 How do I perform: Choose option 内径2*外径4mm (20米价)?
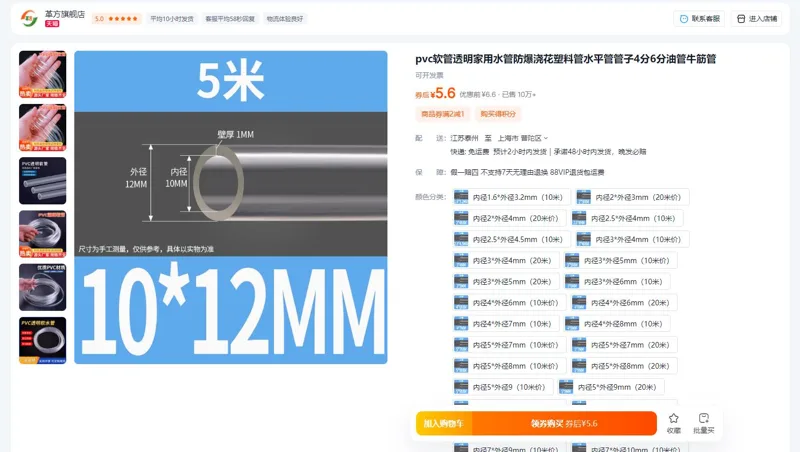509,218
